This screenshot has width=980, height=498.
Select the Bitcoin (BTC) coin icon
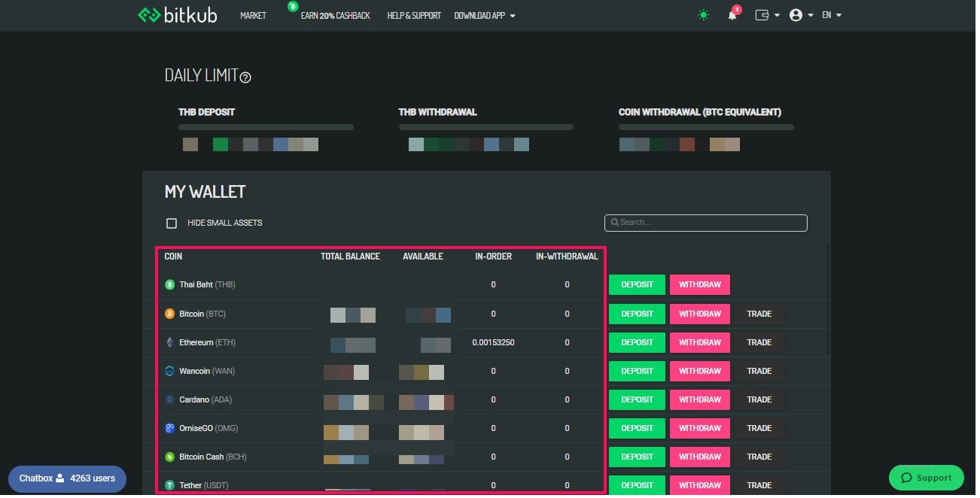click(x=172, y=314)
